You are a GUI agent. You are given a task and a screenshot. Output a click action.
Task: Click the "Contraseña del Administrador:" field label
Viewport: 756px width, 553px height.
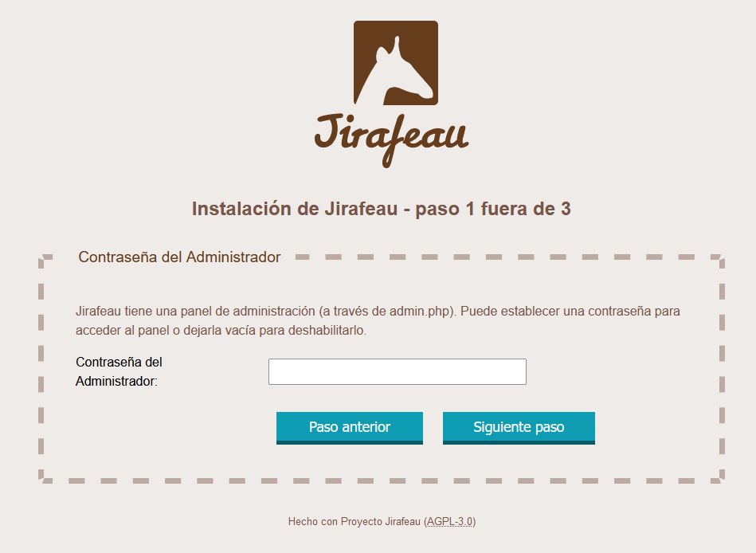[x=119, y=371]
